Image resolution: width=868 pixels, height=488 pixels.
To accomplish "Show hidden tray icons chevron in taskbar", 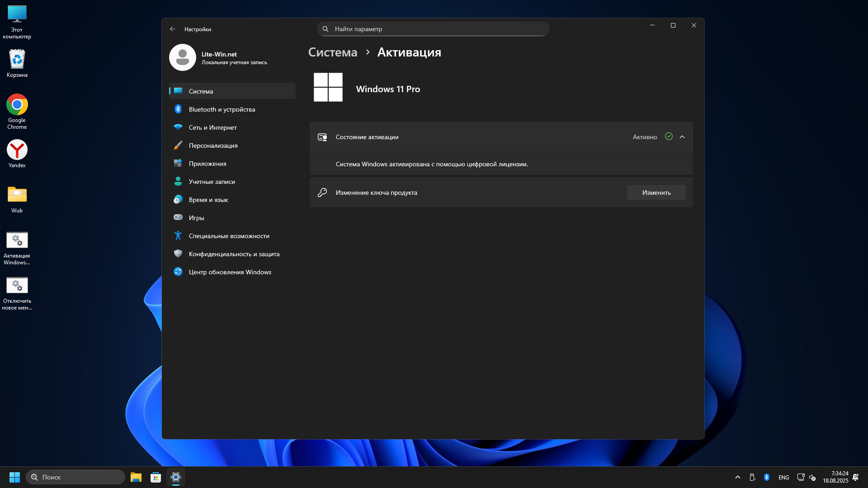I will [738, 477].
